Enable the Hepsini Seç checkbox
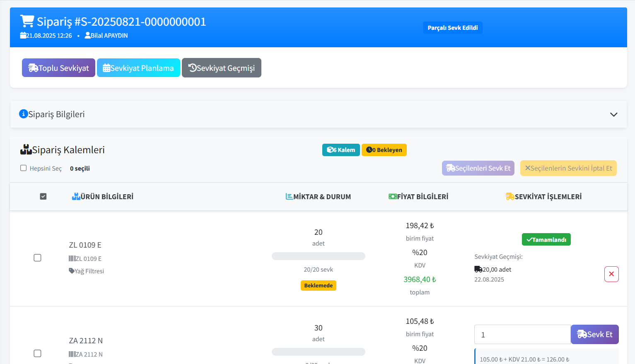Viewport: 635px width, 364px height. (24, 168)
